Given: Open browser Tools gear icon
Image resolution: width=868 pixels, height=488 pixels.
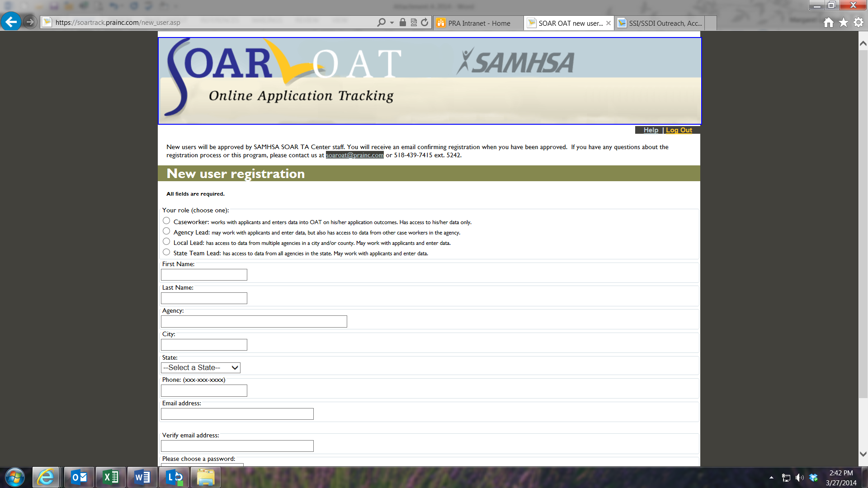Looking at the screenshot, I should [x=859, y=23].
